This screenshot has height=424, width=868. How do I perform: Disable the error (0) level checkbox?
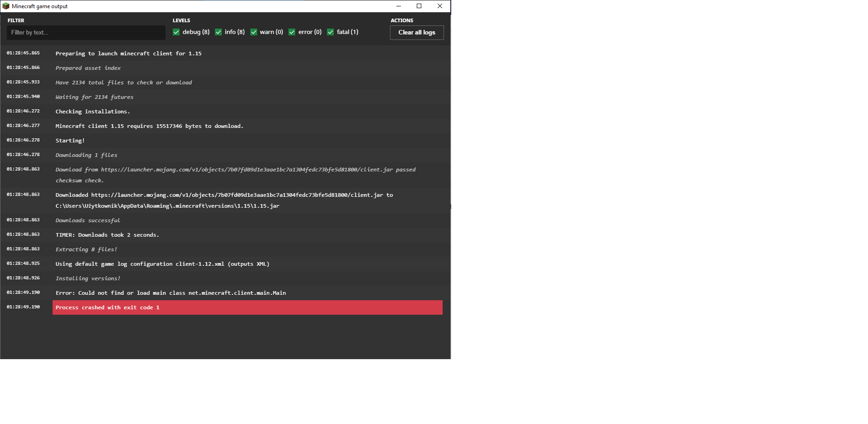point(292,32)
